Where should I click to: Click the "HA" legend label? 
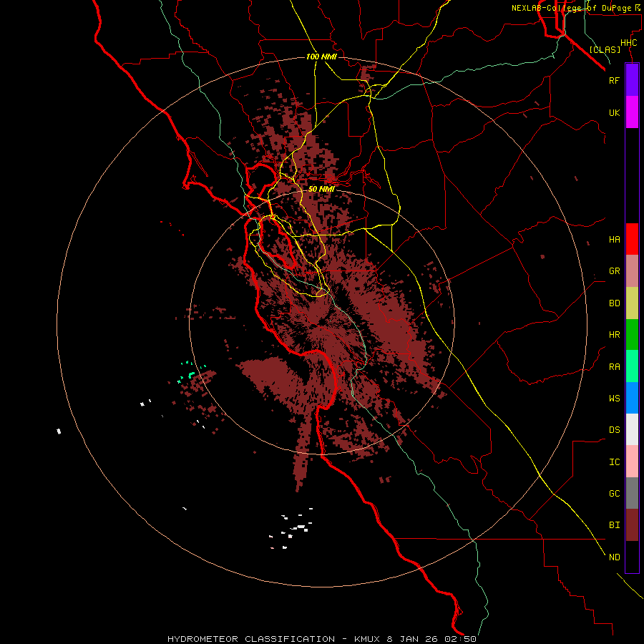pos(614,240)
